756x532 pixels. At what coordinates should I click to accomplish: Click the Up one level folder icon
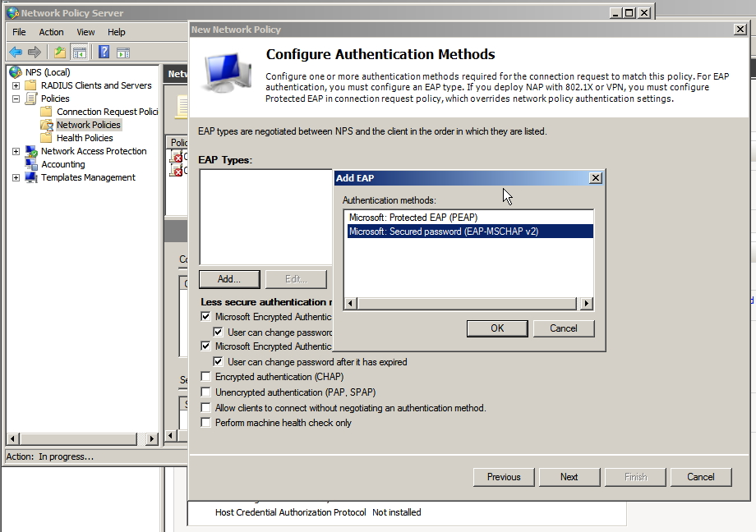pos(60,52)
